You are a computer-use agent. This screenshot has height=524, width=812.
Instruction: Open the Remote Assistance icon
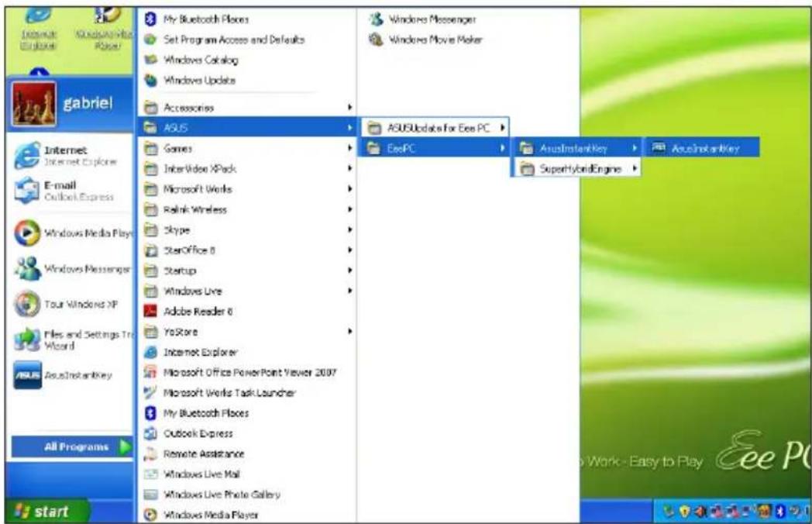pos(150,453)
